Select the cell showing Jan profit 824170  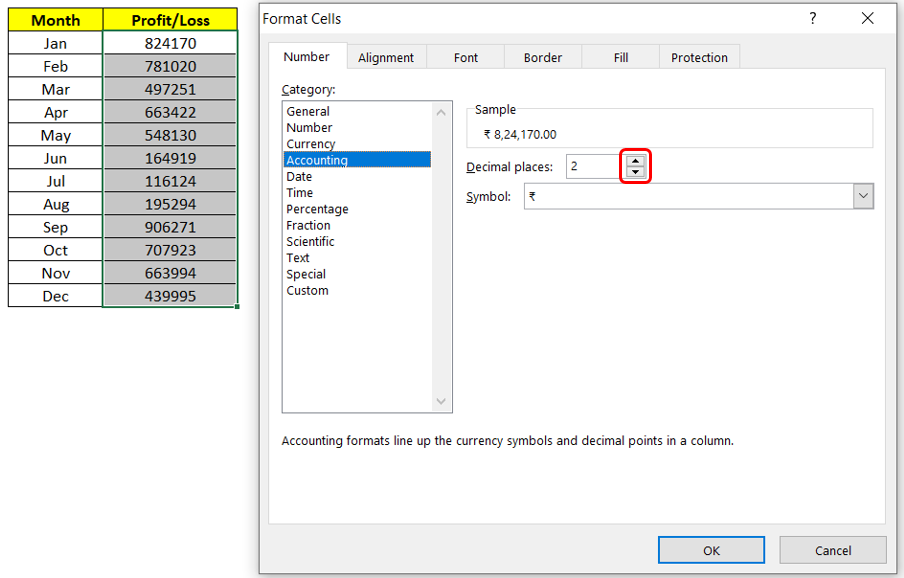point(169,43)
